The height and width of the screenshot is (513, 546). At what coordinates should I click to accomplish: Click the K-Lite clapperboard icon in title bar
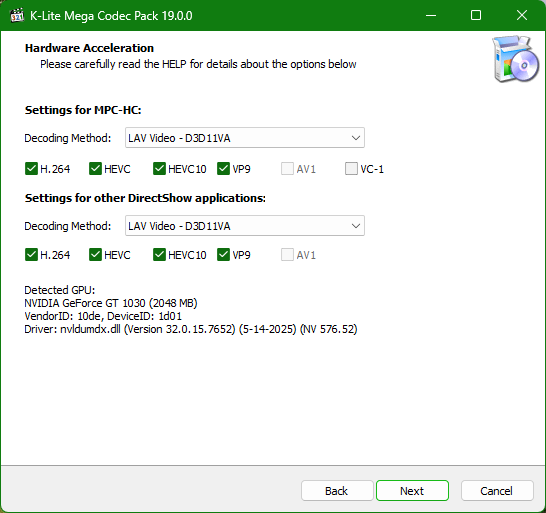[16, 16]
